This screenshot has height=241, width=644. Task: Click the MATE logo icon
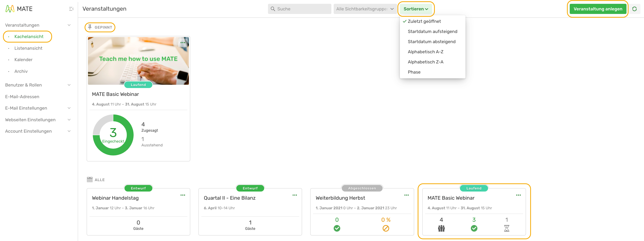10,9
